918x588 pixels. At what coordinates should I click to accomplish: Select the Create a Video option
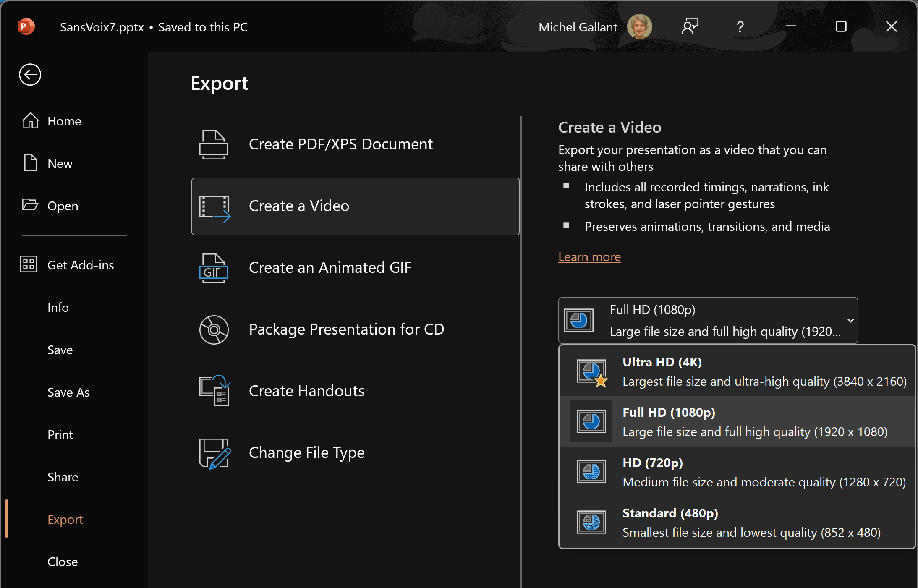coord(355,206)
